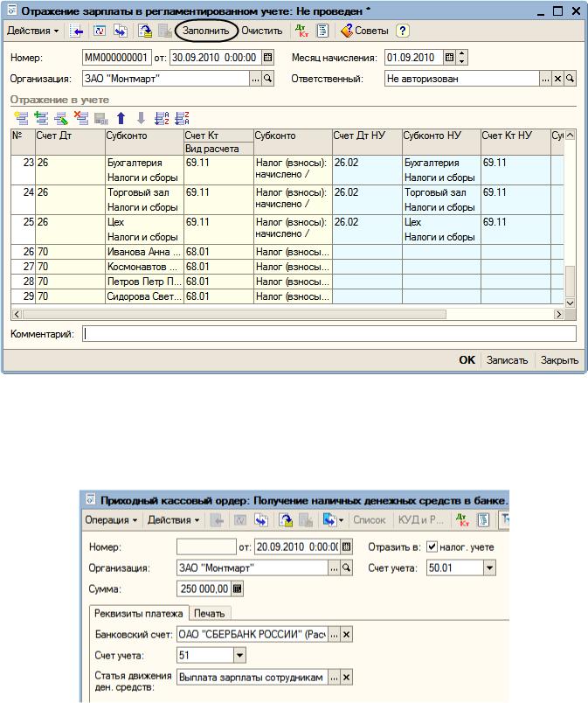Click the Заполнить button in the salary document toolbar

tap(205, 31)
